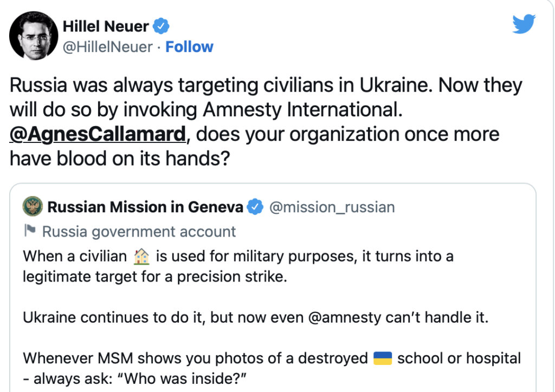
Task: Open the @AgnesCallamard mention link
Action: click(x=98, y=134)
